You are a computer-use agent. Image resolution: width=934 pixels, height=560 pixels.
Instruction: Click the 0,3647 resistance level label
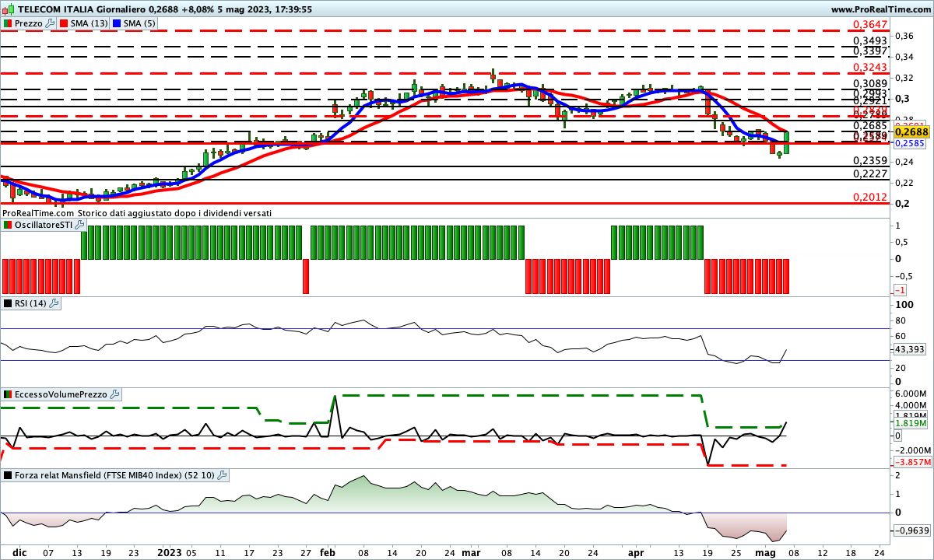[x=870, y=25]
